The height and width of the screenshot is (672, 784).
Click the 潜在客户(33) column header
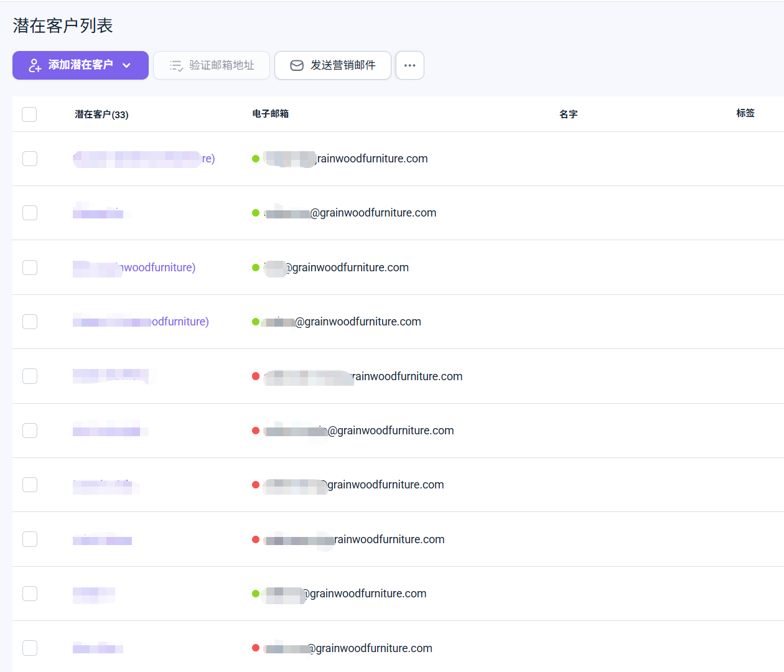(x=101, y=114)
